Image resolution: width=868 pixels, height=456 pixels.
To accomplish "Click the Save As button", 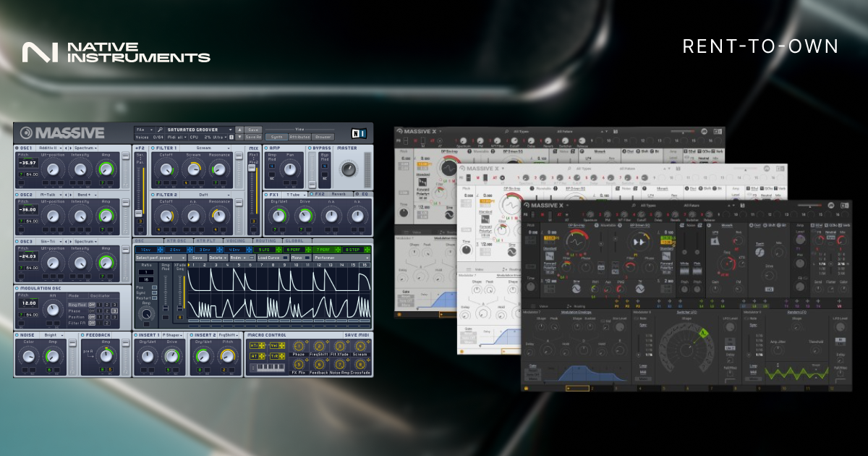I will [x=253, y=137].
